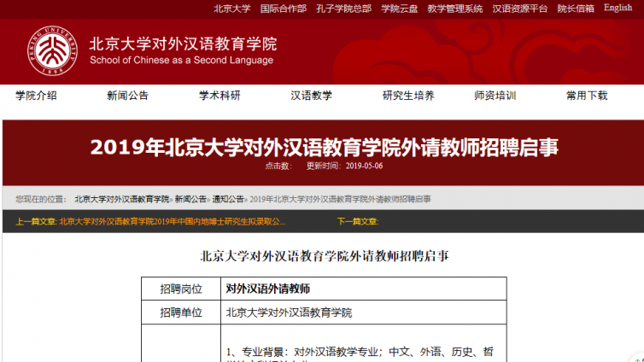Go to 通知公告 in breadcrumb
This screenshot has height=362, width=644.
point(228,199)
